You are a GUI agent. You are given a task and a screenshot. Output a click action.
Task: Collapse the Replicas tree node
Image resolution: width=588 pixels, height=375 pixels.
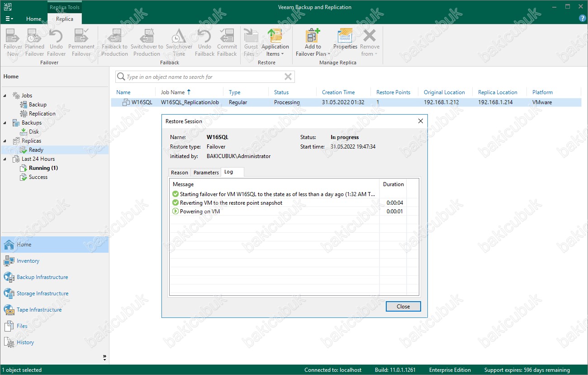click(x=5, y=141)
